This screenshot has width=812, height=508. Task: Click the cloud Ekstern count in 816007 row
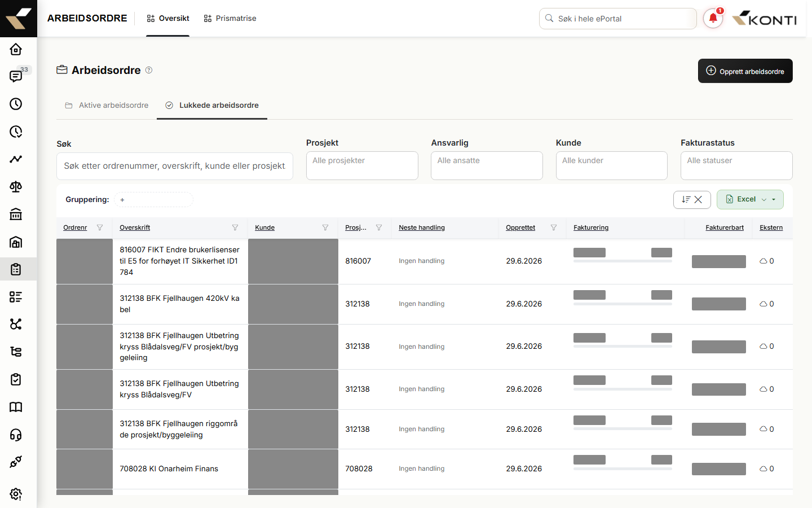767,261
